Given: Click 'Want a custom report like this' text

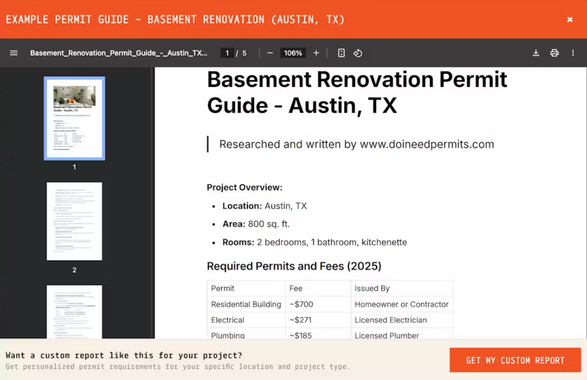Looking at the screenshot, I should [124, 355].
